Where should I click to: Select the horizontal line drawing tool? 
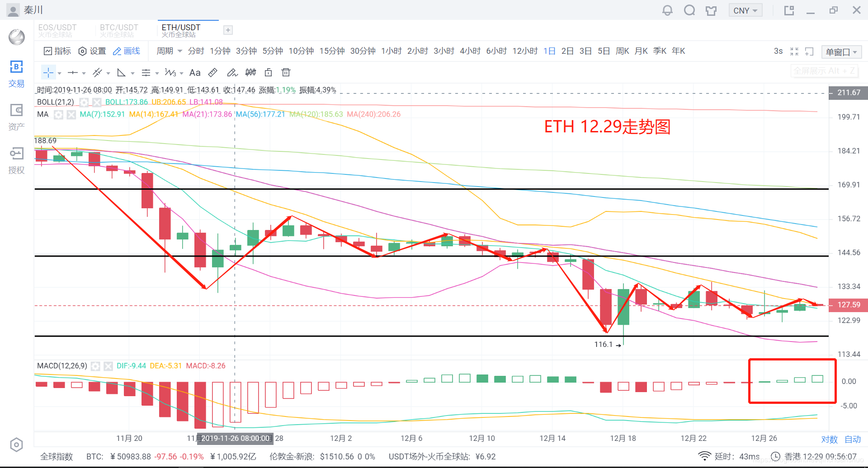pos(72,72)
